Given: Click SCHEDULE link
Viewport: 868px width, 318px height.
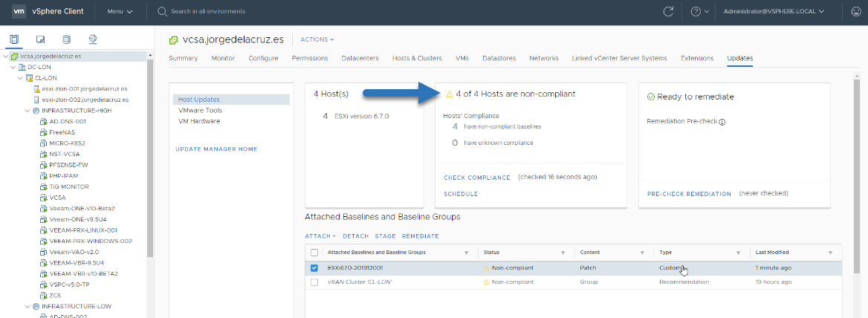Looking at the screenshot, I should pos(461,194).
